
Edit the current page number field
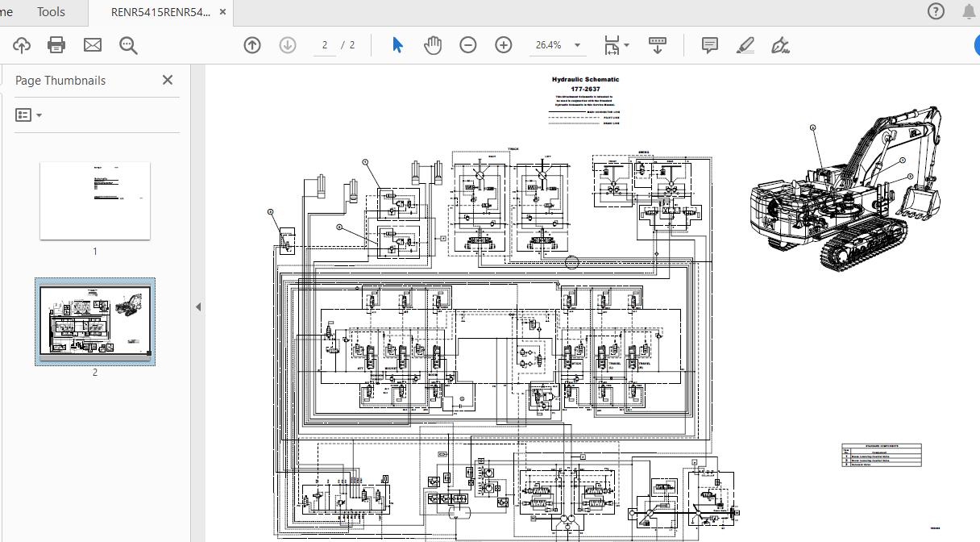pyautogui.click(x=325, y=45)
